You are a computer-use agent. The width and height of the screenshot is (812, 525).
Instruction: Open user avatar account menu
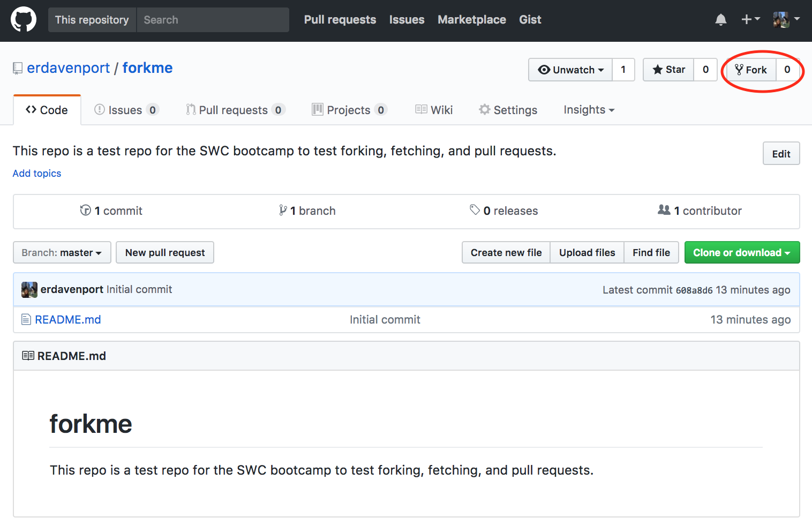coord(786,20)
